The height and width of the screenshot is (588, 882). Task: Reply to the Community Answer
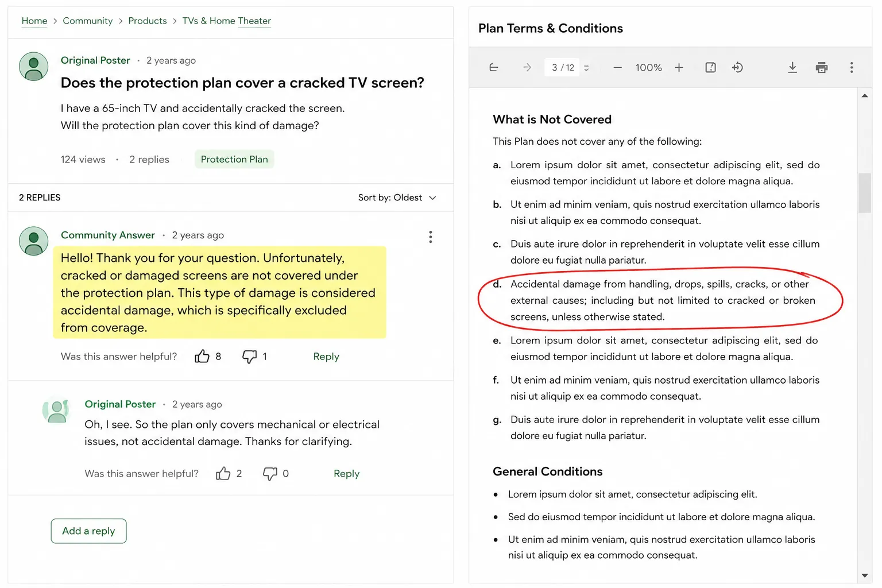(326, 357)
